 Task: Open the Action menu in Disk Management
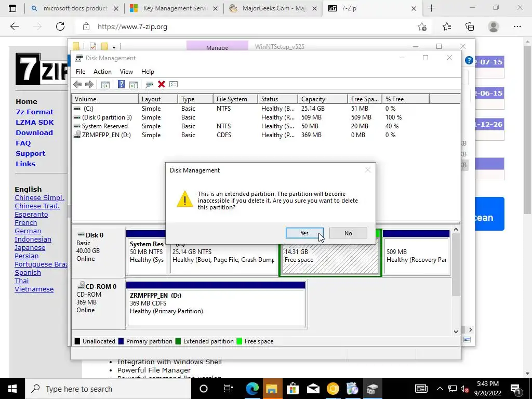point(102,72)
